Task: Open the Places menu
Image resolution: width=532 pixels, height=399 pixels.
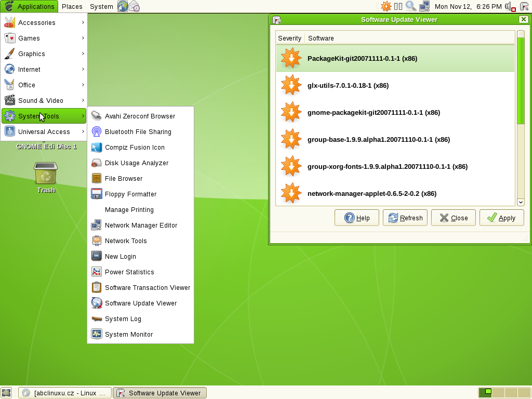Action: point(72,6)
